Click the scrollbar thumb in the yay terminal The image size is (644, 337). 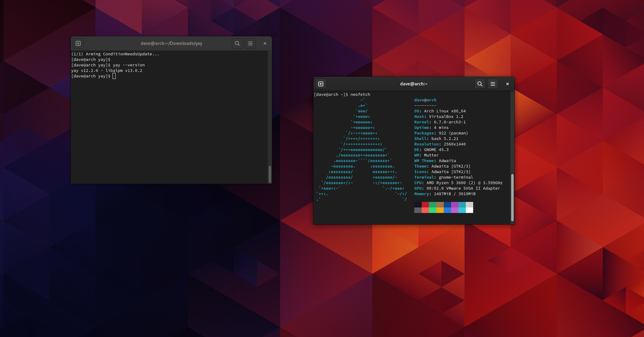point(270,174)
